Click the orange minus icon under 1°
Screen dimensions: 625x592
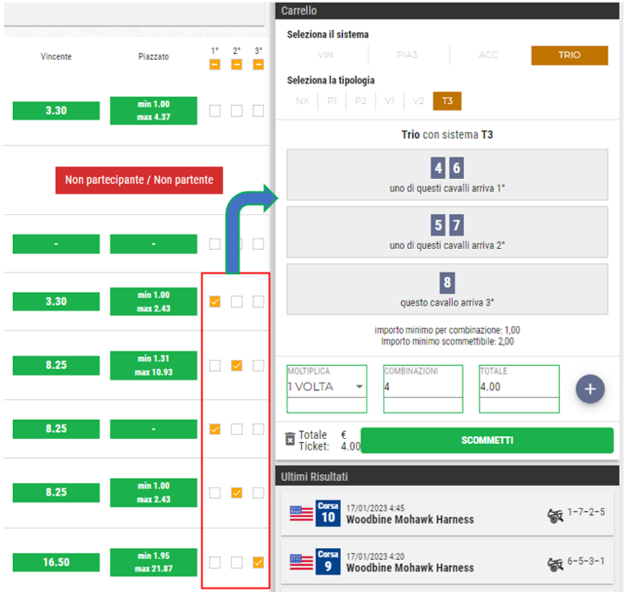pyautogui.click(x=215, y=65)
